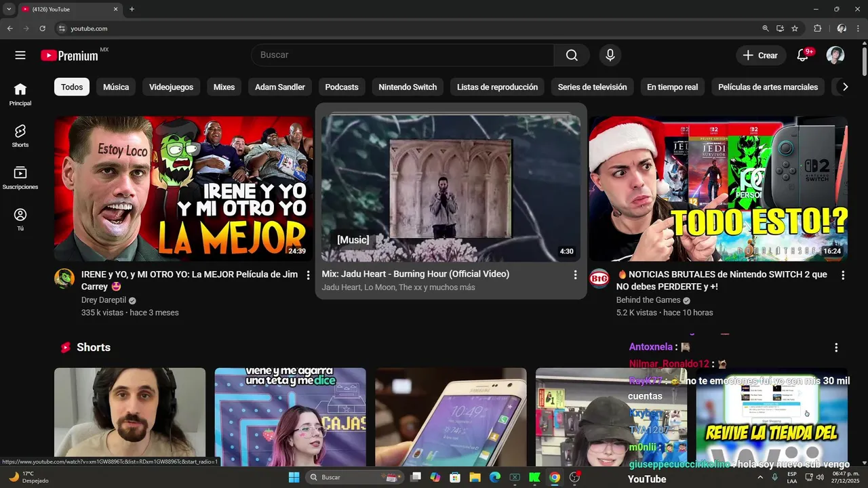This screenshot has height=488, width=868.
Task: Open the Tú sidebar section
Action: coord(20,220)
